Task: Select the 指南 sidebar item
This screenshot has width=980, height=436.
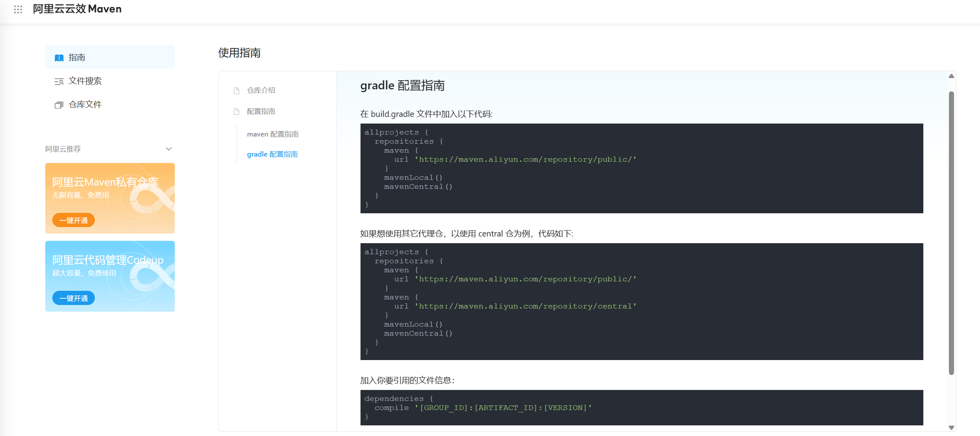Action: (x=110, y=57)
